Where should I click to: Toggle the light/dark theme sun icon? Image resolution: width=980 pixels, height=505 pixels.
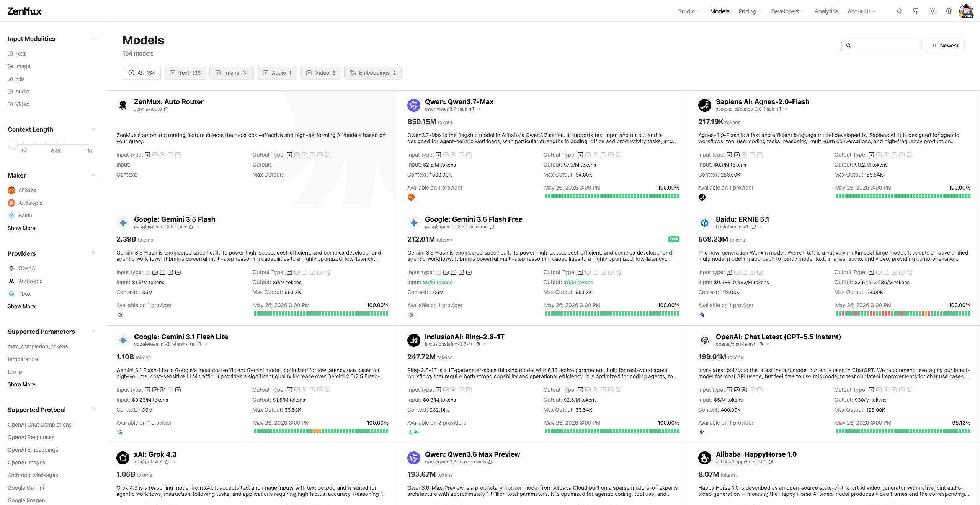pos(933,11)
